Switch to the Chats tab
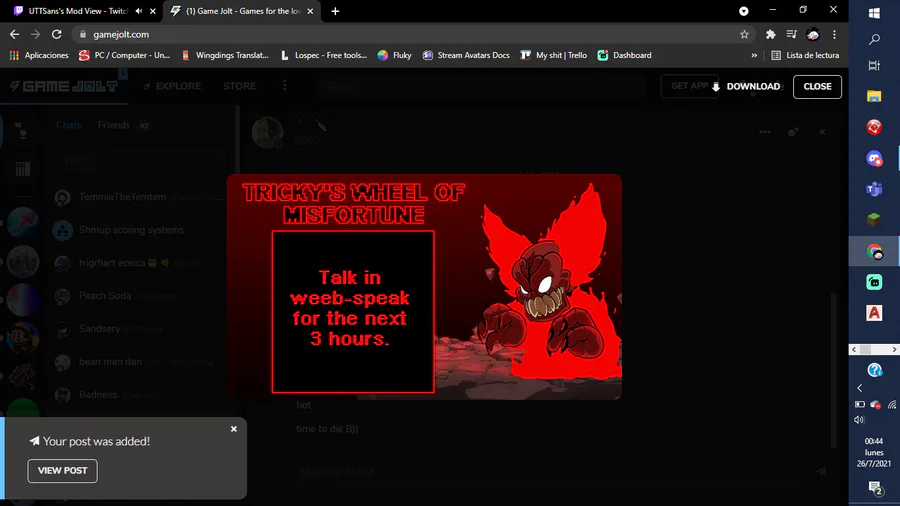 pyautogui.click(x=68, y=125)
